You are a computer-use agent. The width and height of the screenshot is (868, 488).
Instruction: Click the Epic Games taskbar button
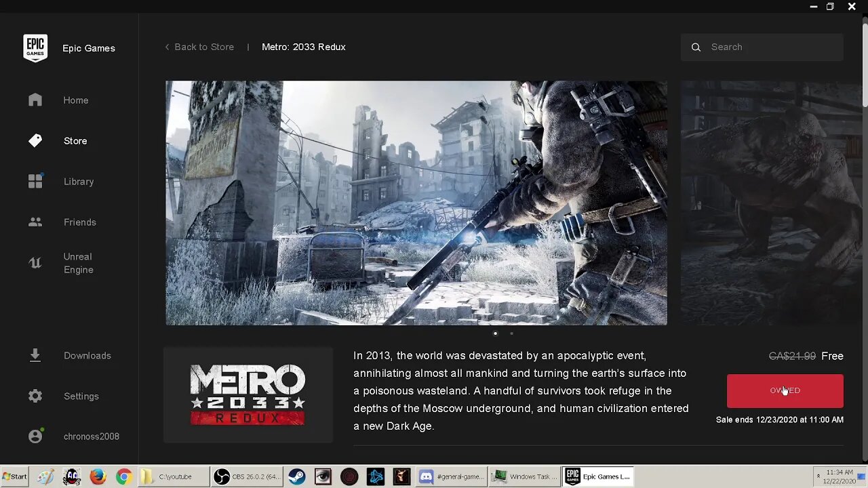599,476
